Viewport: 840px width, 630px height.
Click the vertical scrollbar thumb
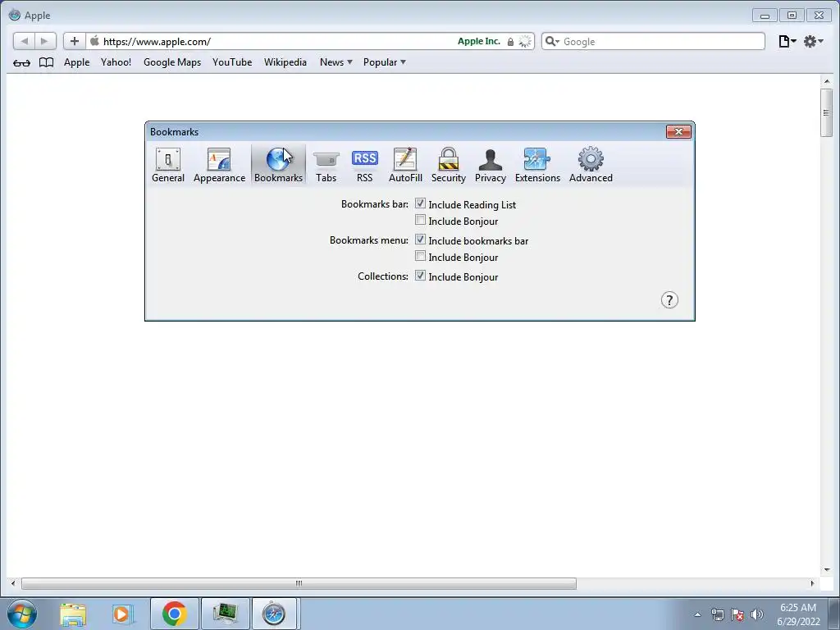click(x=827, y=112)
